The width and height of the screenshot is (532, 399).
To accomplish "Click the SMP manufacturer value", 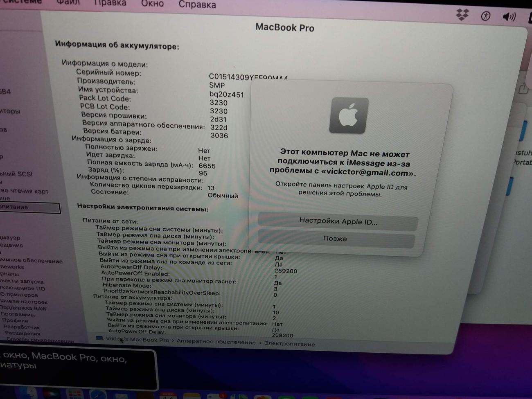I will click(217, 85).
